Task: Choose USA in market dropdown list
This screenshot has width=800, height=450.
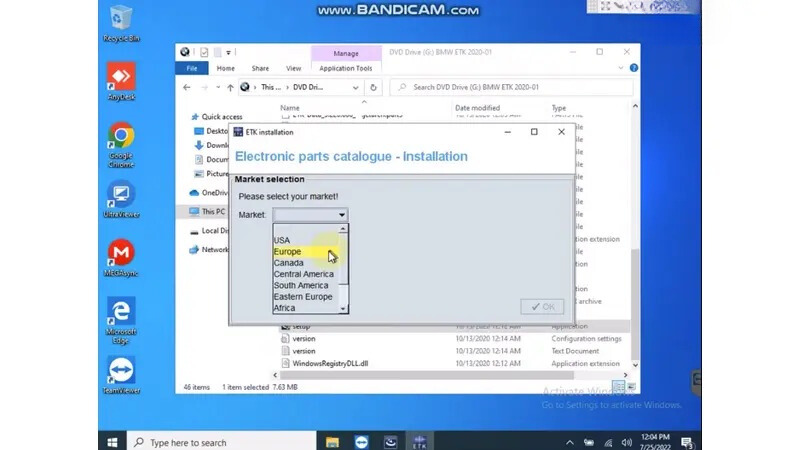Action: 282,240
